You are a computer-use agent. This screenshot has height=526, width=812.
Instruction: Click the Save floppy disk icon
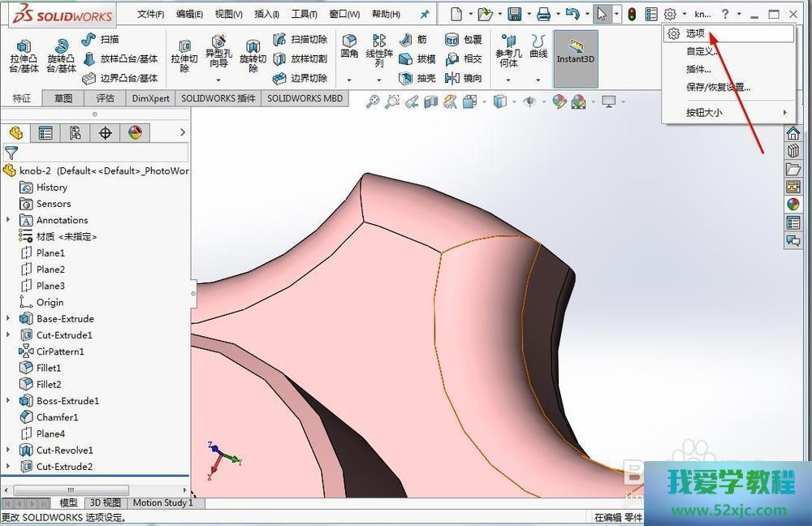tap(514, 14)
